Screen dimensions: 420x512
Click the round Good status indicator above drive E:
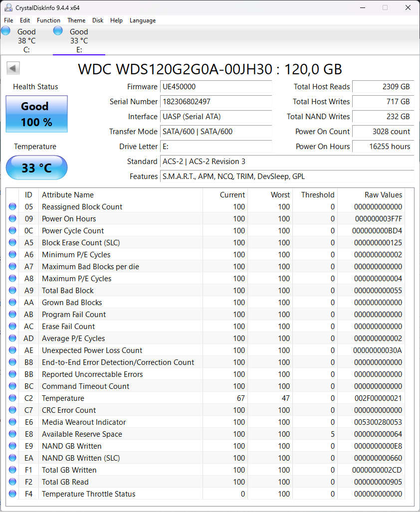tap(58, 30)
